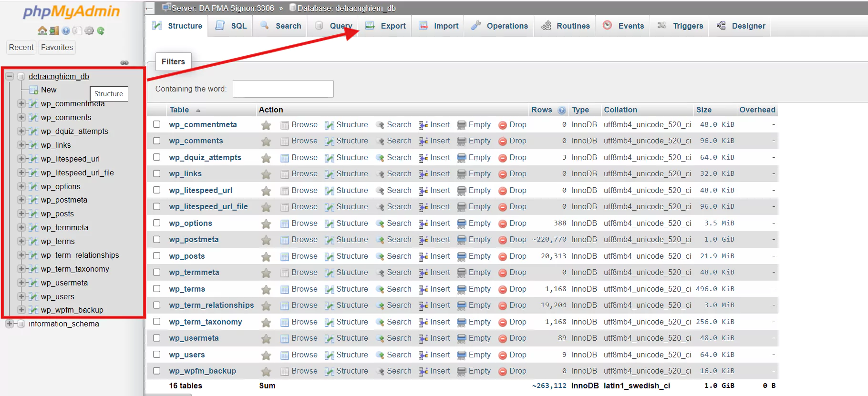The width and height of the screenshot is (868, 396).
Task: Open phpMyAdmin documentation help icon
Action: tap(66, 31)
